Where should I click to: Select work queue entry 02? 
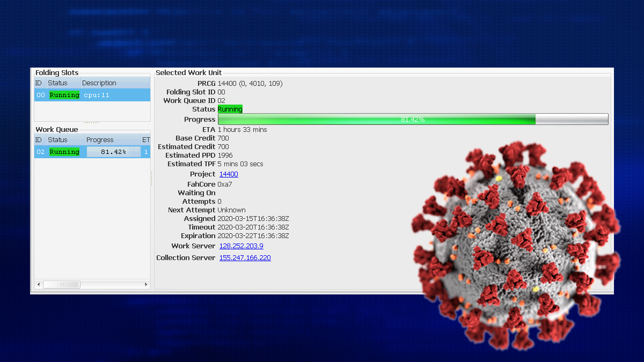(x=40, y=152)
